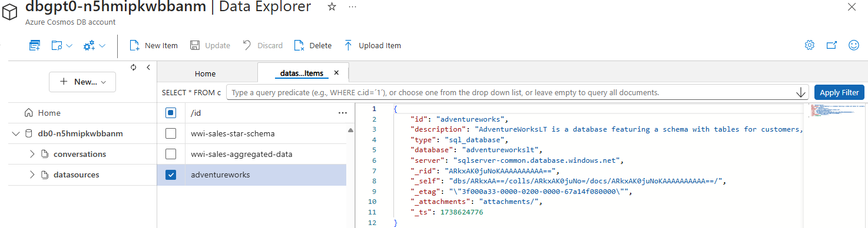
Task: Open the /id column options ellipsis
Action: click(343, 113)
